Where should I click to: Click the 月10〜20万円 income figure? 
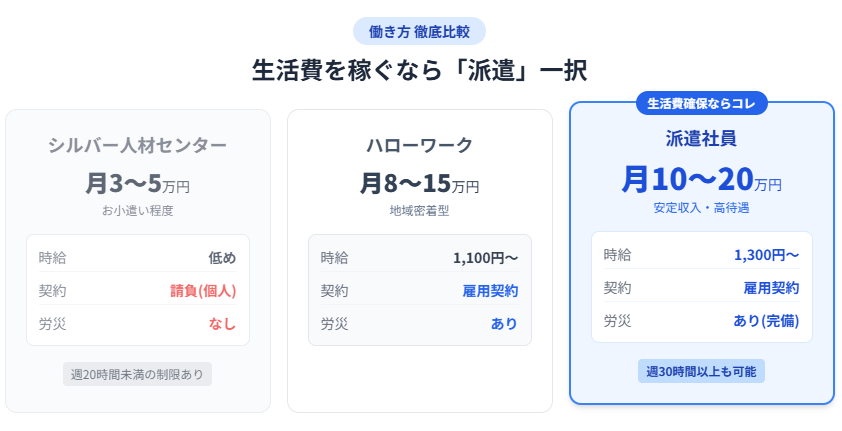point(701,180)
